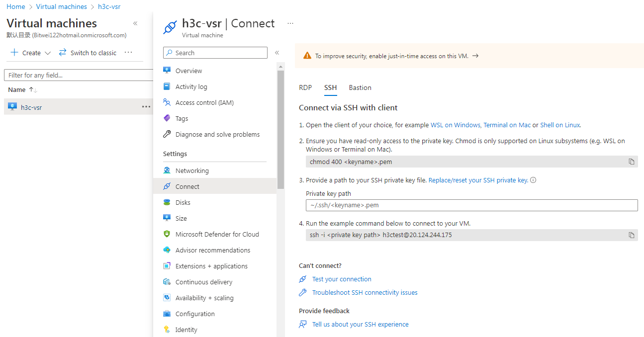This screenshot has width=644, height=337.
Task: Click the Advisor recommendations cloud icon
Action: pyautogui.click(x=167, y=250)
